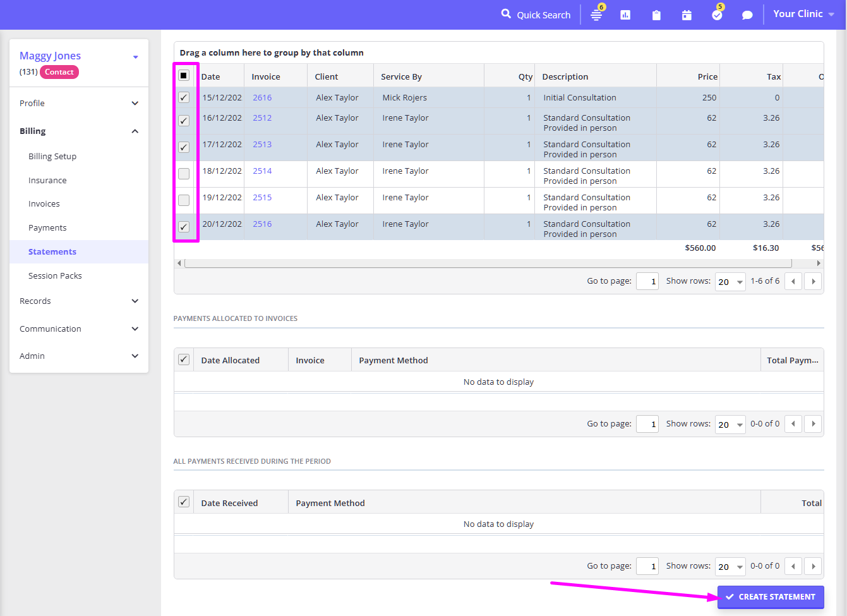This screenshot has width=847, height=616.
Task: Open the chat messages bubble icon
Action: tap(747, 15)
